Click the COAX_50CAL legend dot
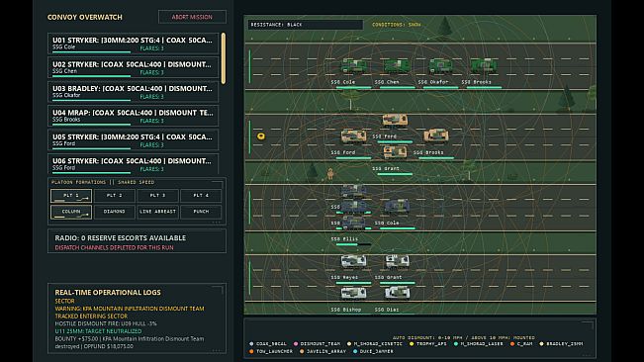The image size is (644, 362). tap(251, 344)
